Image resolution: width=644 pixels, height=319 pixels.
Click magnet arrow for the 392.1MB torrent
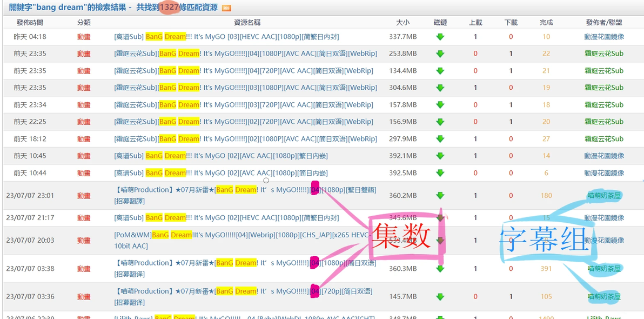tap(440, 156)
